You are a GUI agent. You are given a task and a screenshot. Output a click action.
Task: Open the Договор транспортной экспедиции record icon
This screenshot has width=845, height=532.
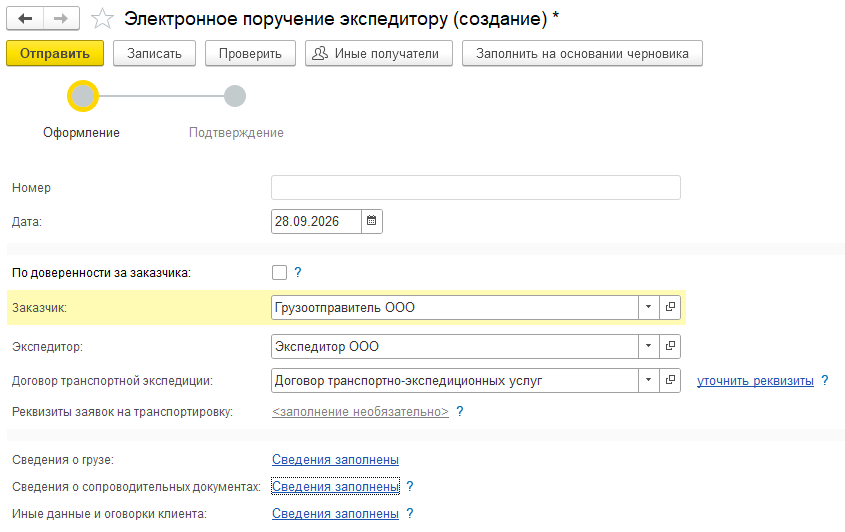(x=670, y=380)
